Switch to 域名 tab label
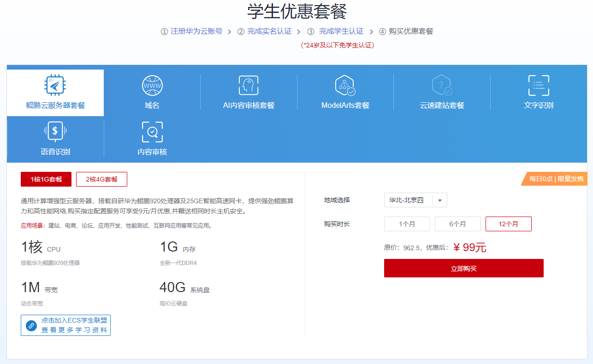The width and height of the screenshot is (593, 364). 152,105
